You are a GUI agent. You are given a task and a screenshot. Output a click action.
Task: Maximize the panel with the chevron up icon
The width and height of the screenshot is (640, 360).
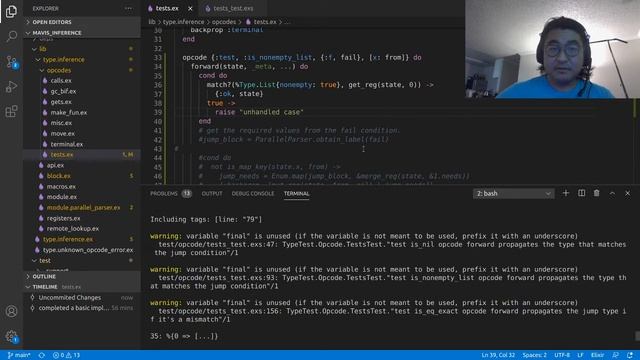pyautogui.click(x=612, y=193)
